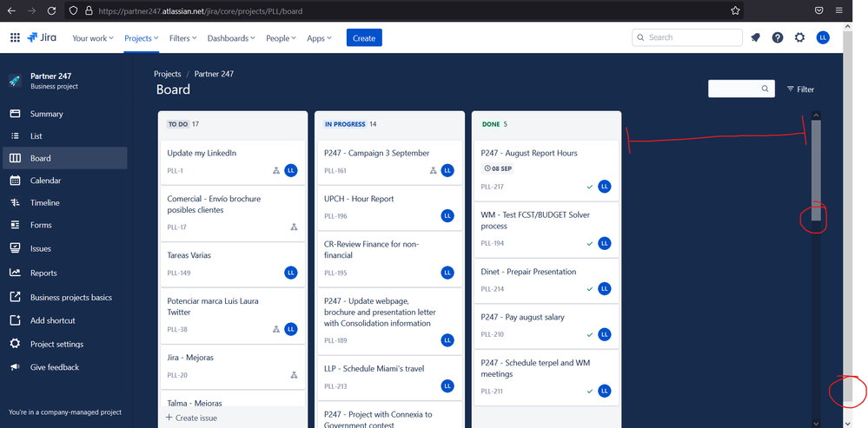Click Give feedback in the sidebar
Screen dimensions: 868x428
(65, 367)
